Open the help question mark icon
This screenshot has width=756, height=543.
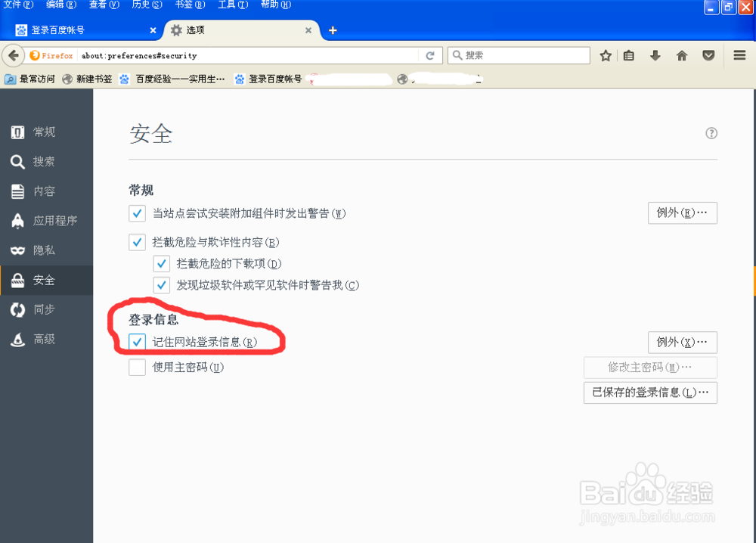(x=711, y=133)
